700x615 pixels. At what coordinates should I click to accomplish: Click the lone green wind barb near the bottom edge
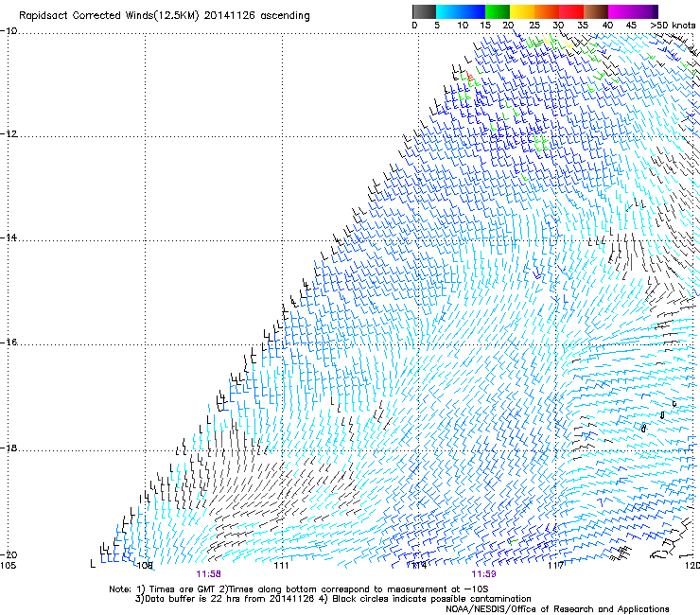[513, 542]
